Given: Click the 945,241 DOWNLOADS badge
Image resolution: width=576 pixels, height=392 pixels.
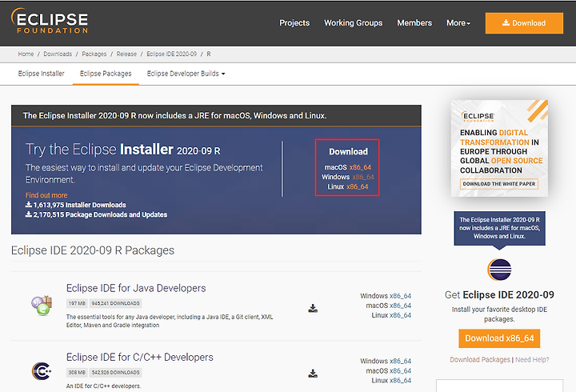Looking at the screenshot, I should (x=115, y=303).
